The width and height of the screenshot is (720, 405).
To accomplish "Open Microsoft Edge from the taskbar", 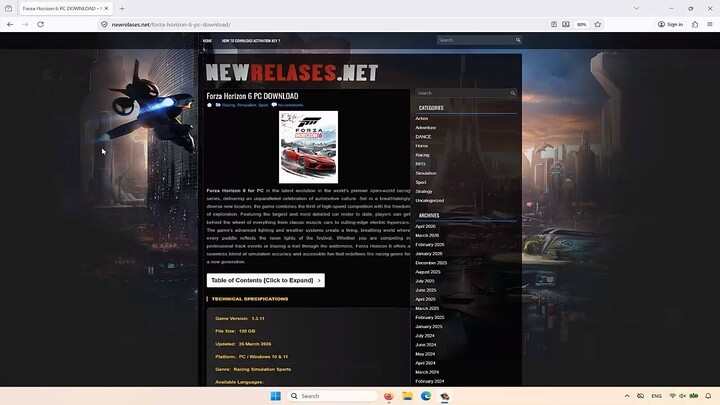I will (426, 396).
